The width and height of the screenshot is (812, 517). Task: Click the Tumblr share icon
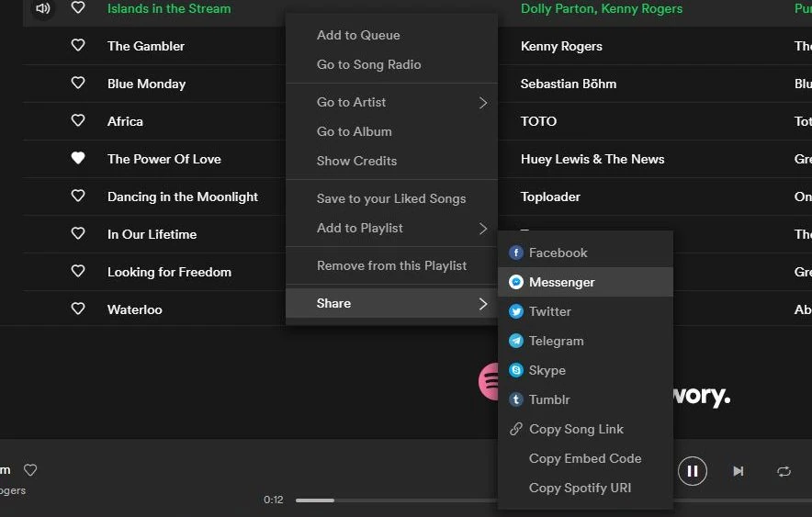516,399
